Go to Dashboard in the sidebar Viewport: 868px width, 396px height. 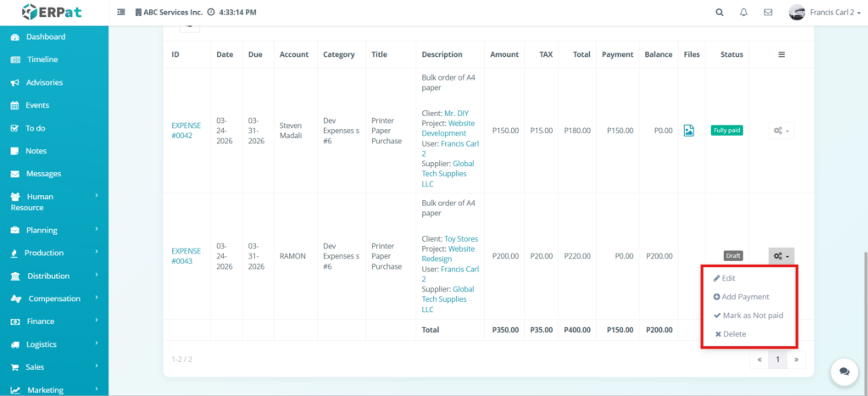point(45,37)
